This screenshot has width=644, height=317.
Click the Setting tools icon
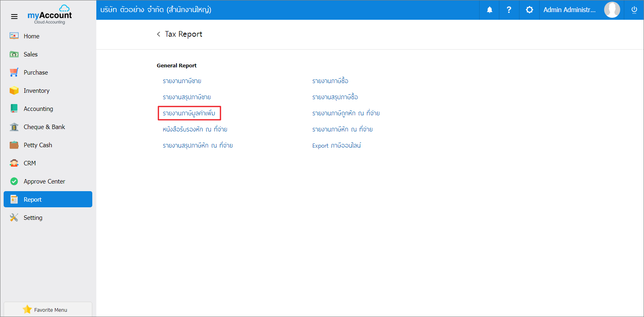14,217
